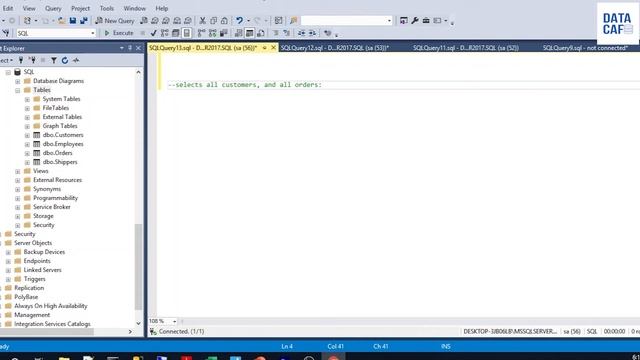
Task: Open the Undo history dropdown arrow
Action: 248,20
